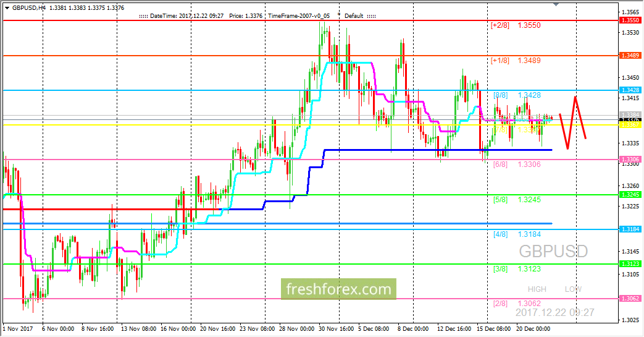Click the red 1.3550 price tag on axis
The image size is (644, 337).
pos(630,20)
